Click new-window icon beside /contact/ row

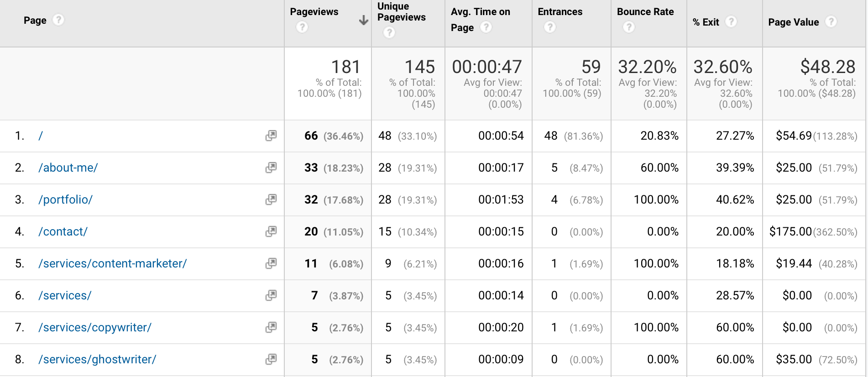271,231
